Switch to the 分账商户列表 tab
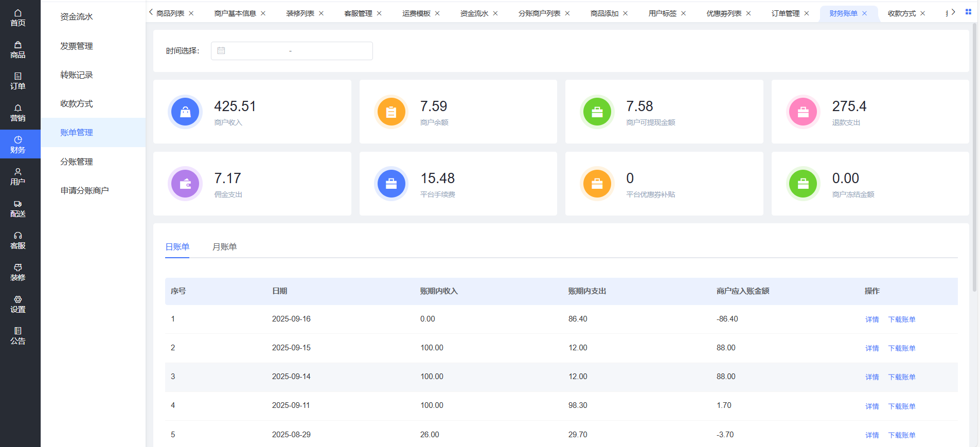 (x=539, y=13)
